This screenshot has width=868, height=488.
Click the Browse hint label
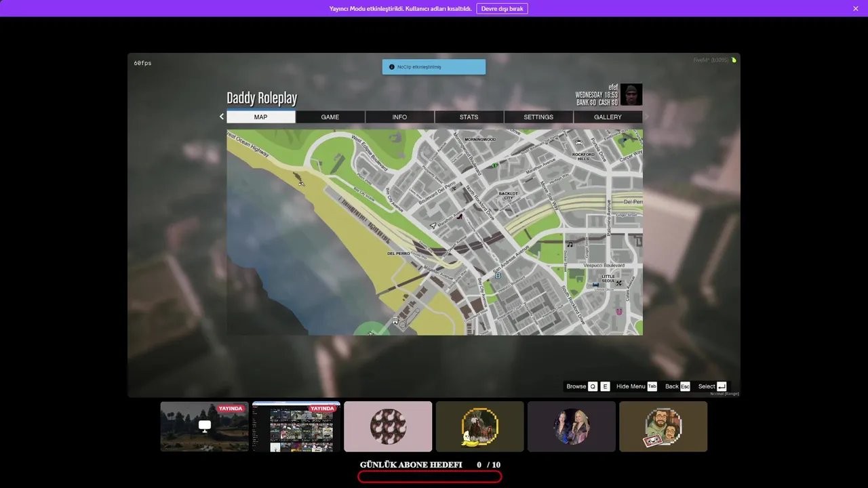pyautogui.click(x=576, y=386)
